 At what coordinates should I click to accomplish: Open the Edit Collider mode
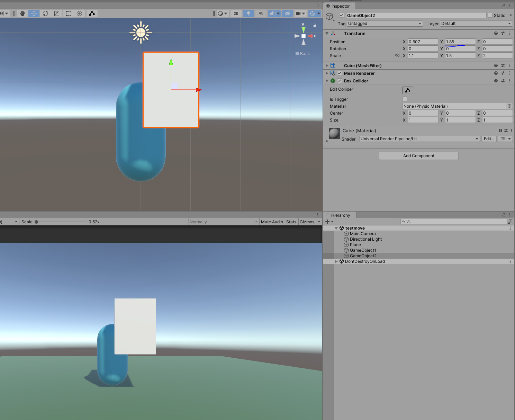click(407, 90)
